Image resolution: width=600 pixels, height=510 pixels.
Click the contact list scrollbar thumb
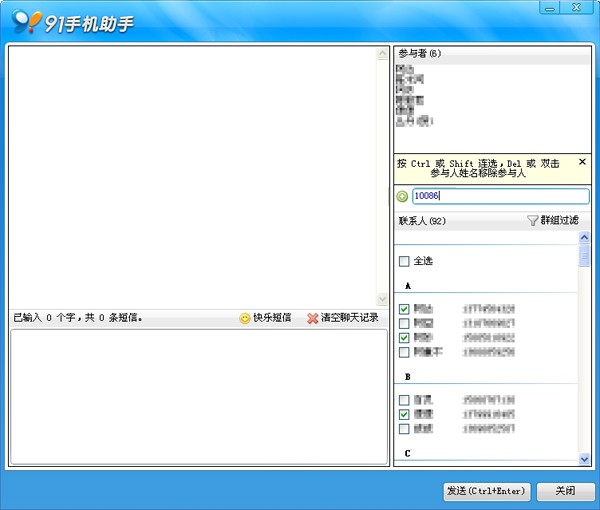[584, 255]
